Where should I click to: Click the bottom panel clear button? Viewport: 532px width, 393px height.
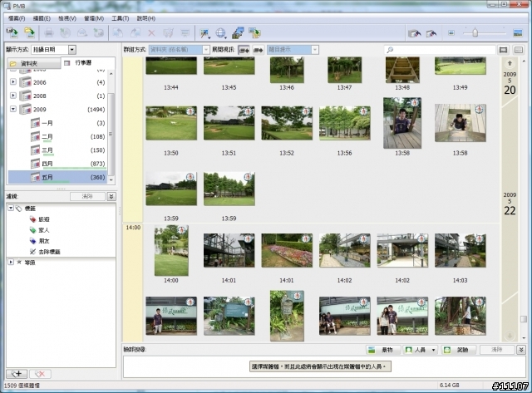pos(496,350)
